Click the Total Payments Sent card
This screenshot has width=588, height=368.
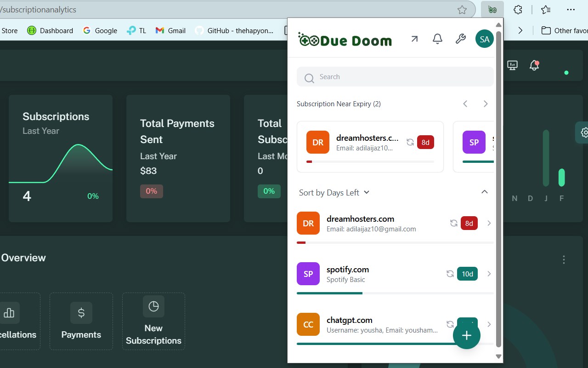[x=178, y=158]
